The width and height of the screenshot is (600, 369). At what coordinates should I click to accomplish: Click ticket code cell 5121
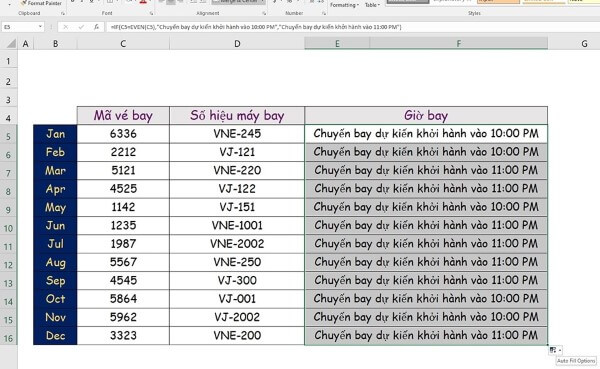[123, 171]
